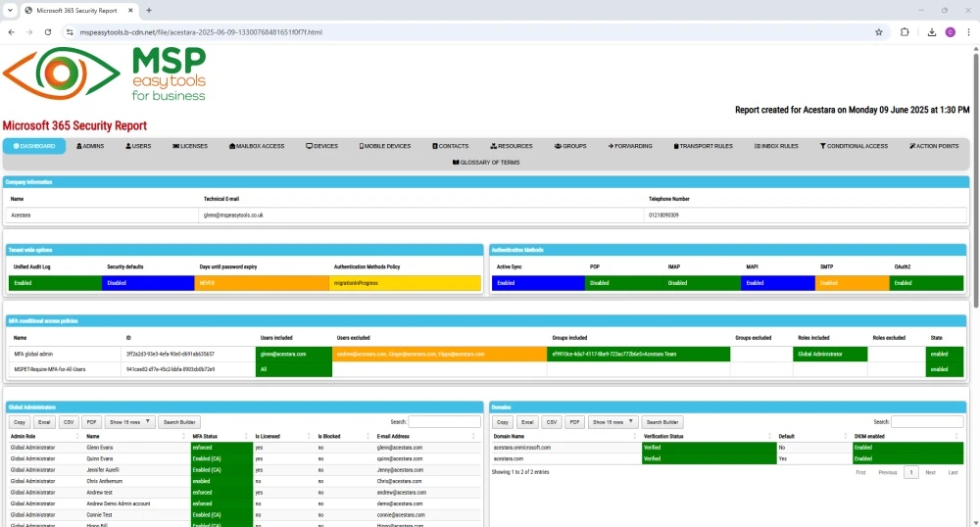
Task: Open the Contacts tab
Action: click(451, 146)
